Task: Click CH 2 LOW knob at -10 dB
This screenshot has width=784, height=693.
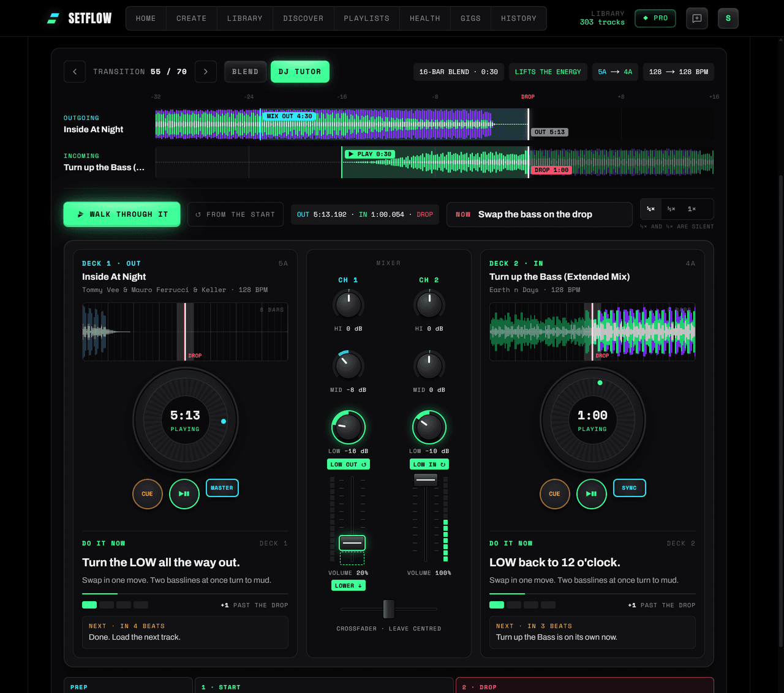Action: (x=429, y=427)
